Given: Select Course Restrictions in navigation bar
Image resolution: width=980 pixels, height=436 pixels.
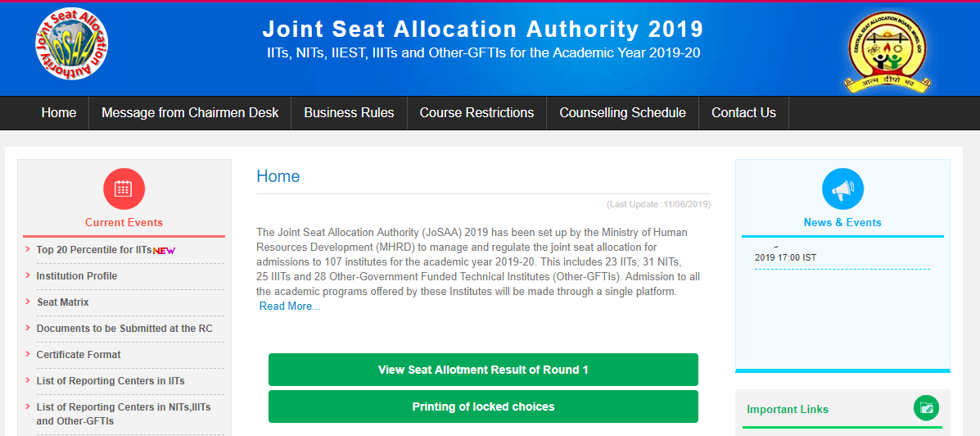Looking at the screenshot, I should tap(476, 113).
